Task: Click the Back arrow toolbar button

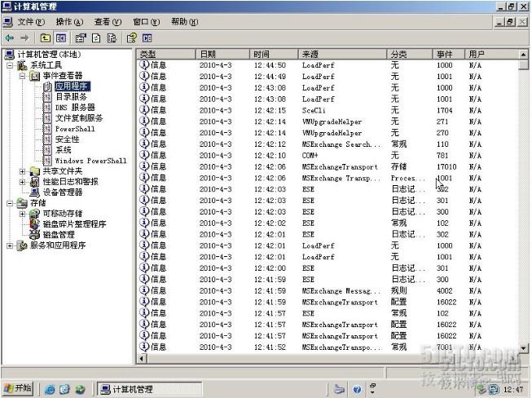Action: pos(10,38)
